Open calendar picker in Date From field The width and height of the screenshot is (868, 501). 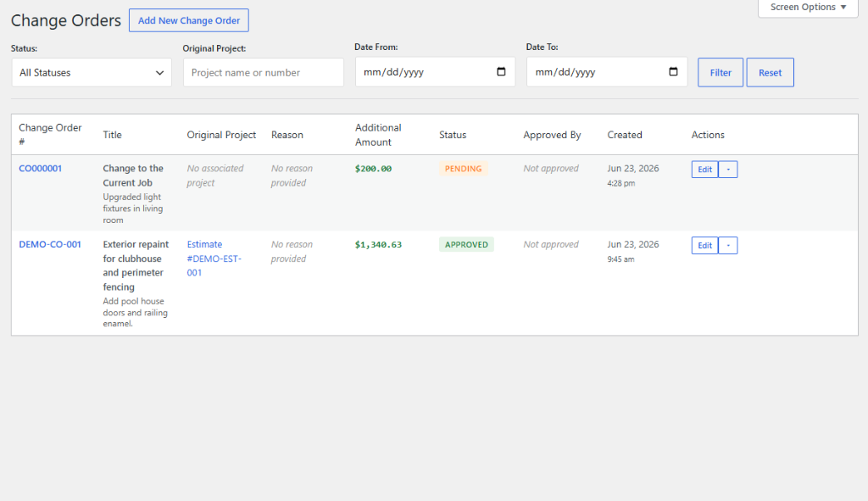[501, 71]
